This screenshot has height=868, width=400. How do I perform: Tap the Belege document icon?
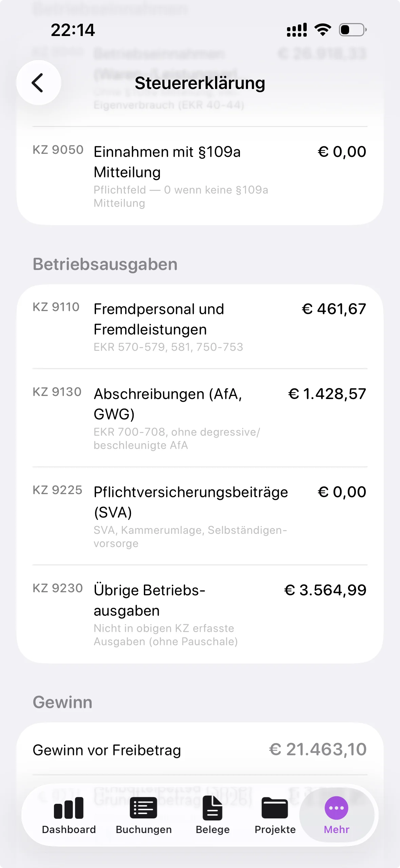[x=212, y=808]
